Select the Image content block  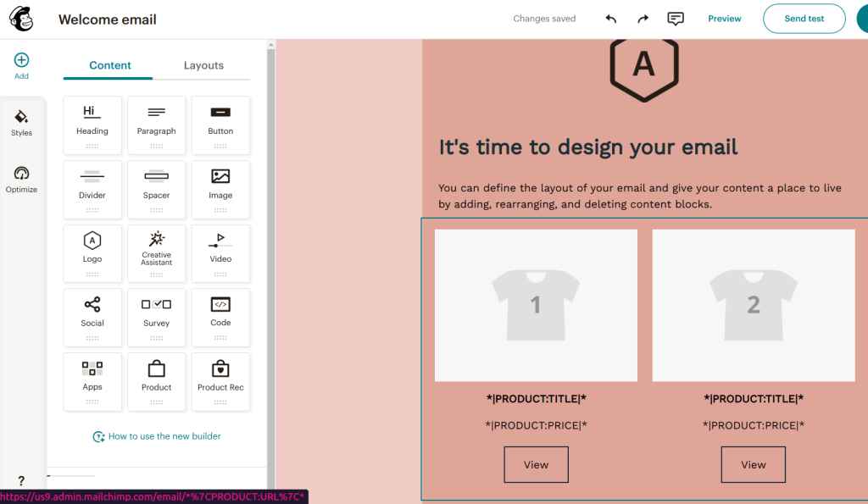(220, 189)
